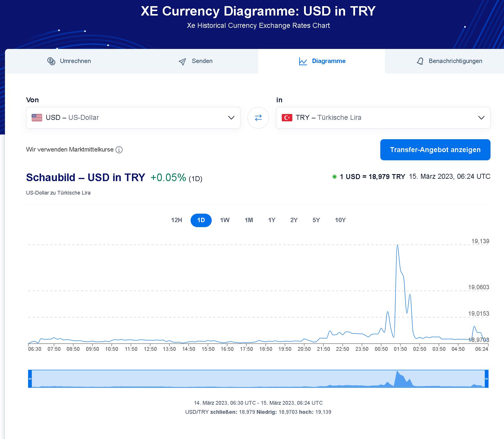Click the USD – US-Dollar currency field
Viewport: 504px width, 439px height.
point(133,118)
